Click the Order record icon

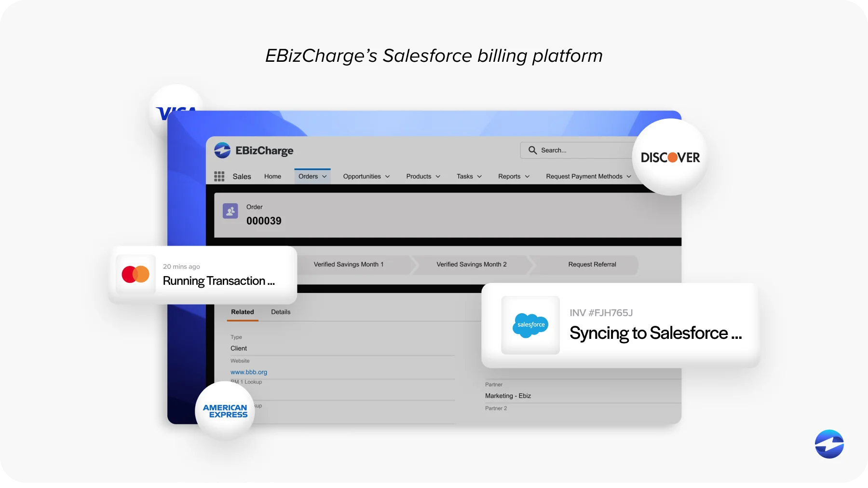click(x=231, y=211)
